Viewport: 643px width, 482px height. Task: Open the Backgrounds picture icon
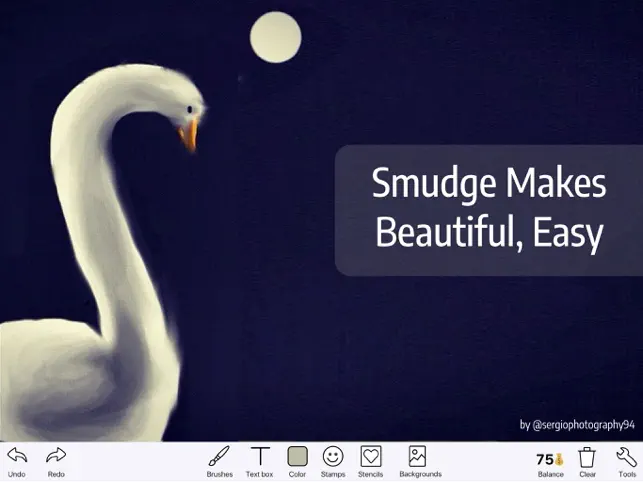[x=417, y=456]
